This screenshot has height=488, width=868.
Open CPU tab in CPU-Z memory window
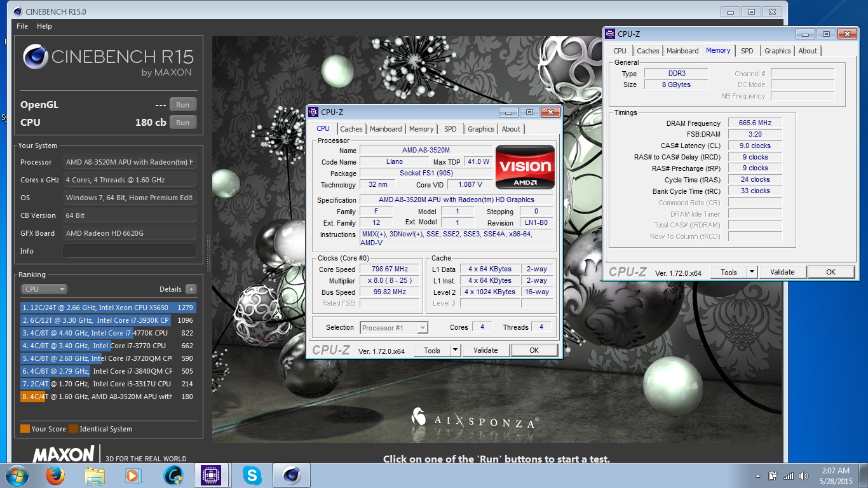[620, 51]
